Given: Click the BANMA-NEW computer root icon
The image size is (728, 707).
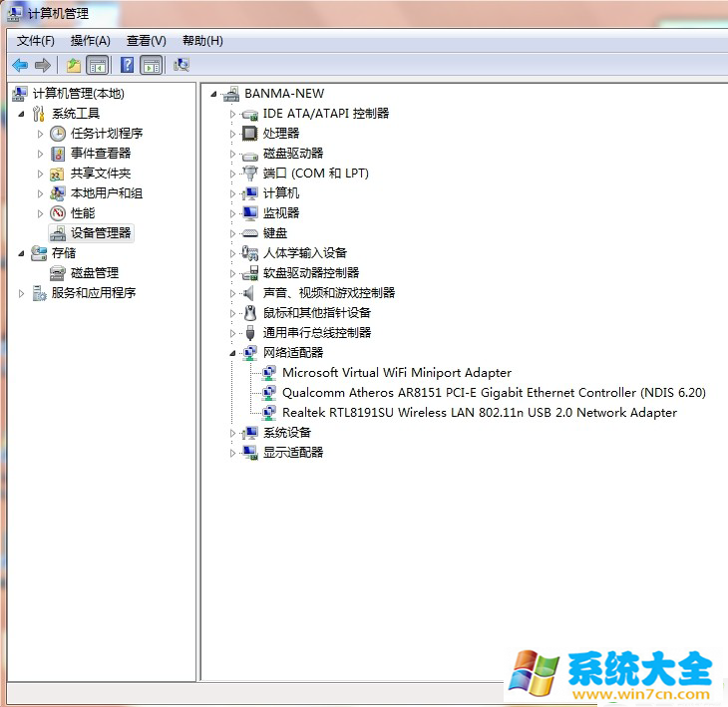Looking at the screenshot, I should click(x=230, y=94).
